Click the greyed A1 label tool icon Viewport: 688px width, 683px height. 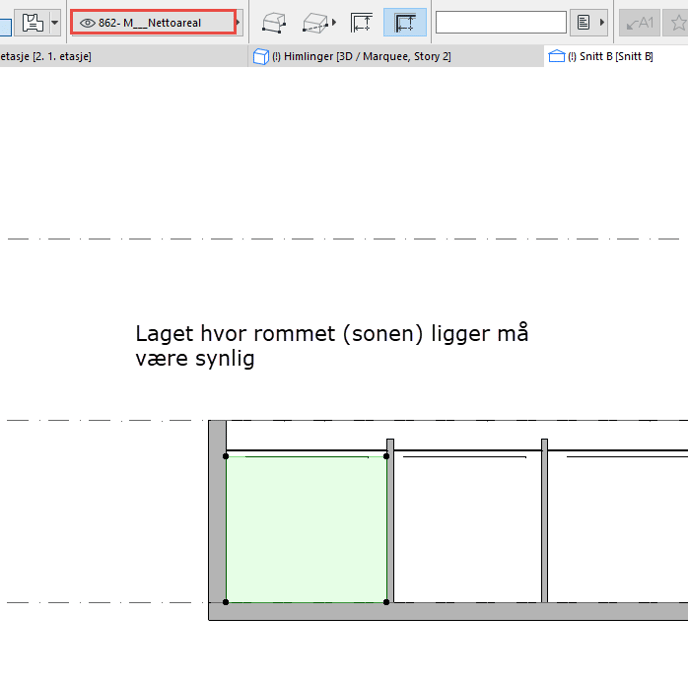[x=639, y=23]
